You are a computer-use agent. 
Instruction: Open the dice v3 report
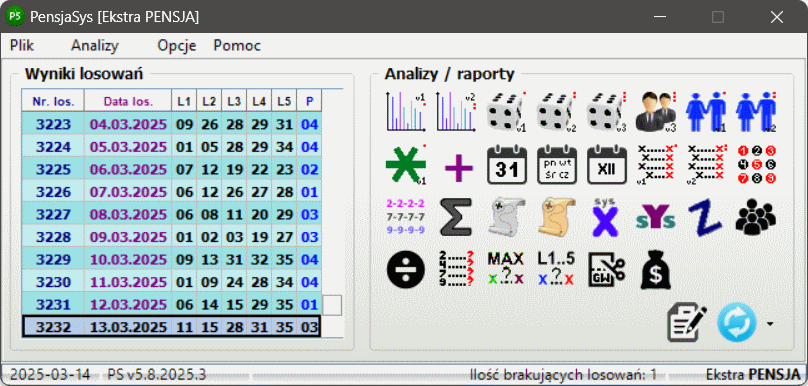608,111
